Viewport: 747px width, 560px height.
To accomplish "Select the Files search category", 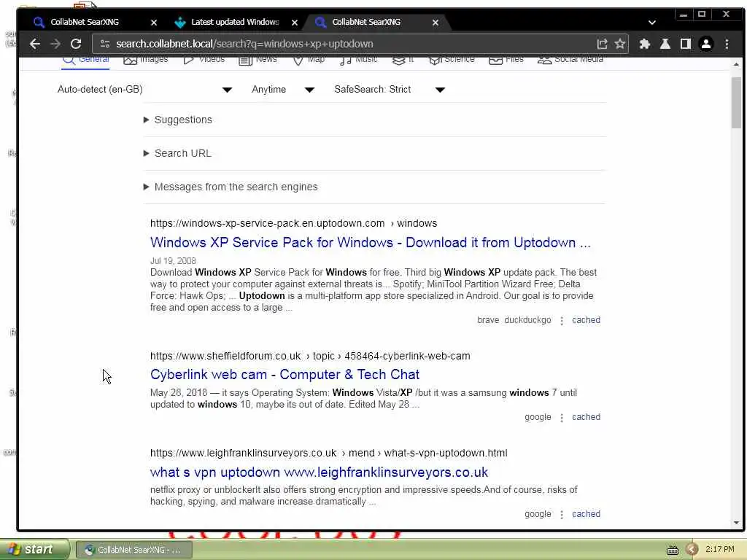I will 506,60.
